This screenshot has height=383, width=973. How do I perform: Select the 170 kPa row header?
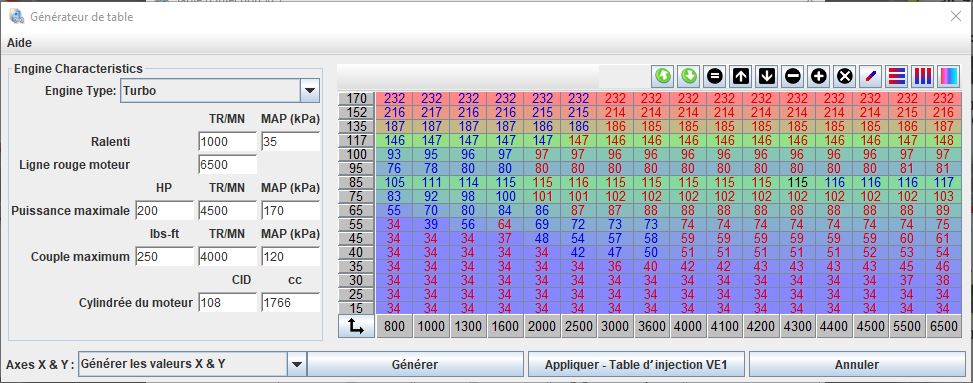(356, 98)
